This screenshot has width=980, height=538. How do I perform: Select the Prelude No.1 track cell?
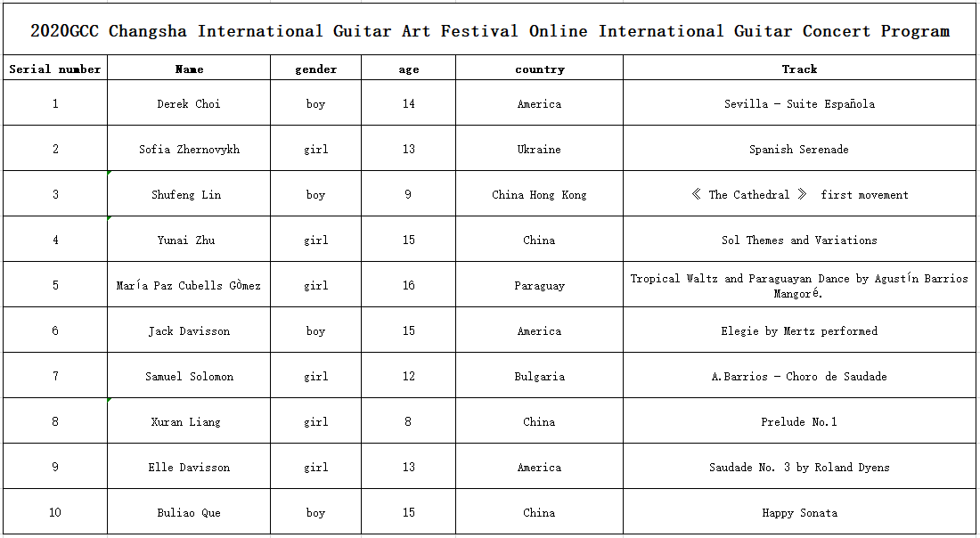(799, 421)
